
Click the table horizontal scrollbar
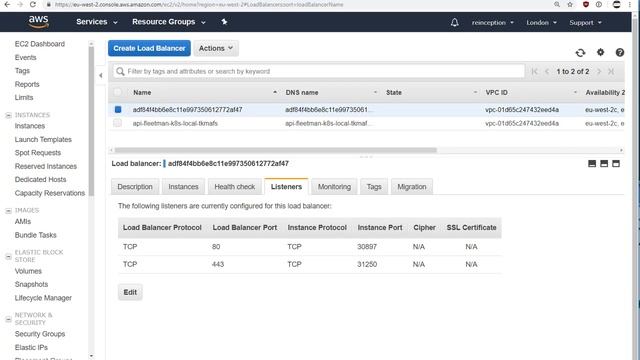point(276,150)
